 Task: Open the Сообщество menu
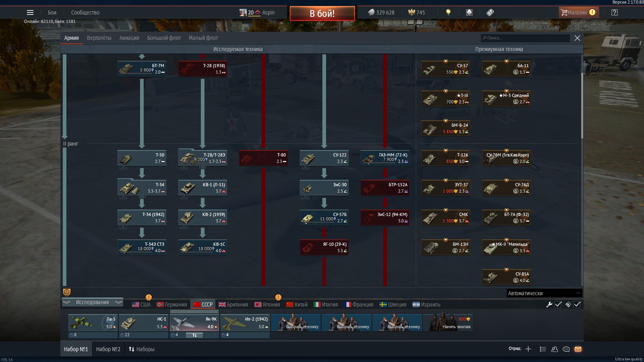click(85, 12)
